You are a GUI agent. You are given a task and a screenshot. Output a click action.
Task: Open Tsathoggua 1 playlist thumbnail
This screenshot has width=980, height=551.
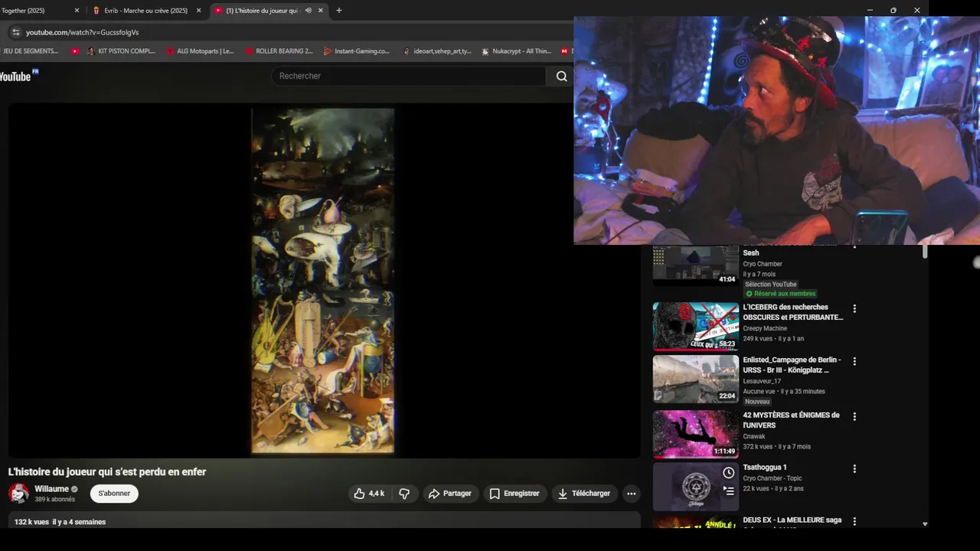(x=695, y=487)
